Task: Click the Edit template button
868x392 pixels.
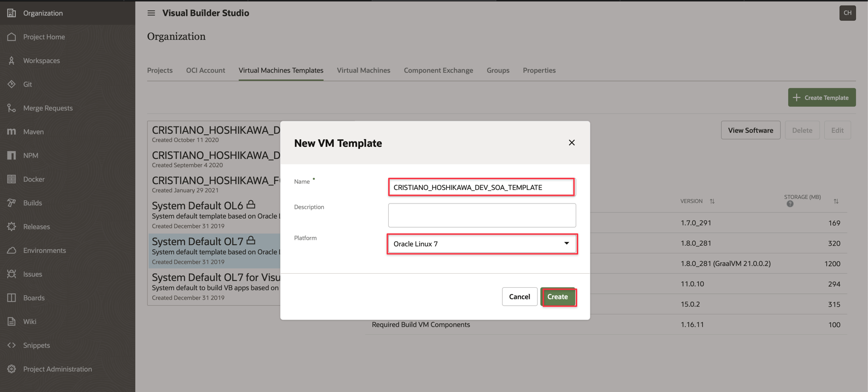Action: 837,130
